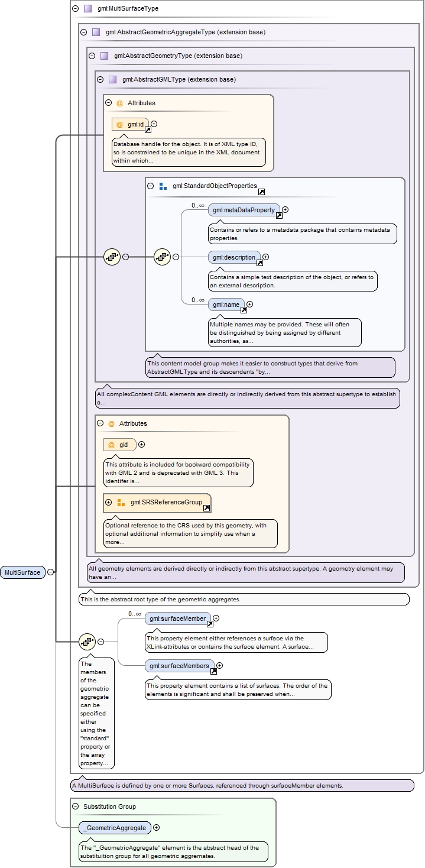
Task: Select the gml:name element node
Action: [226, 305]
